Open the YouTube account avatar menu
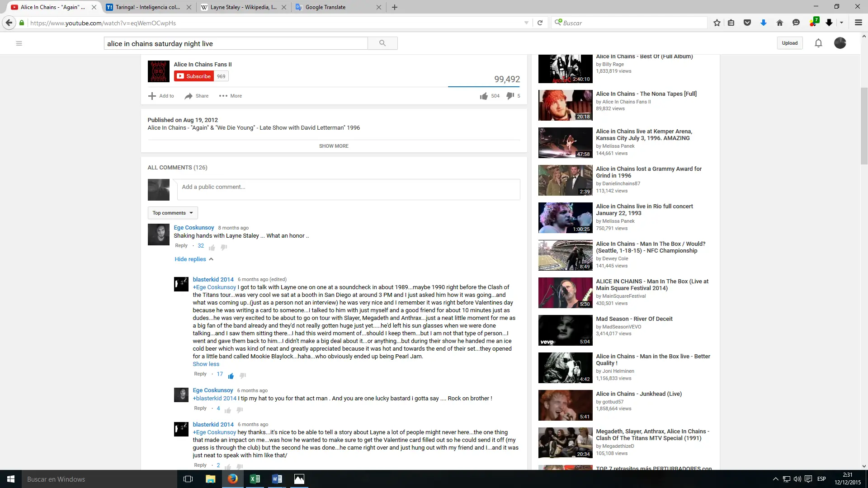Image resolution: width=868 pixels, height=488 pixels. (840, 43)
